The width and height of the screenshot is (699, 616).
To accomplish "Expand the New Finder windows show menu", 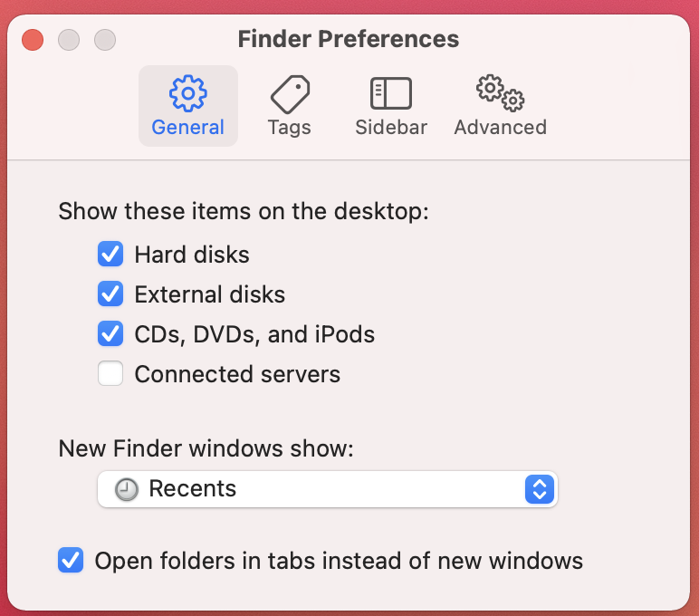I will point(328,489).
